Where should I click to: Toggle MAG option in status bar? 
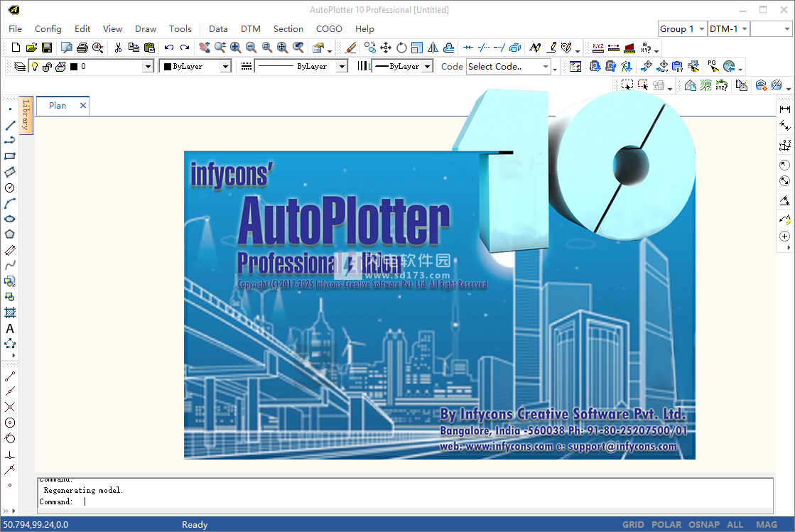767,525
